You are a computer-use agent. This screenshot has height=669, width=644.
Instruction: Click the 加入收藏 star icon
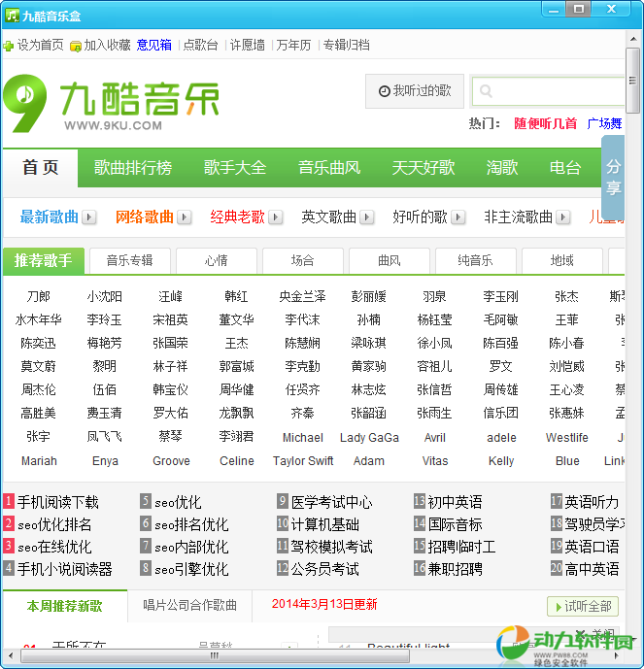(x=76, y=46)
